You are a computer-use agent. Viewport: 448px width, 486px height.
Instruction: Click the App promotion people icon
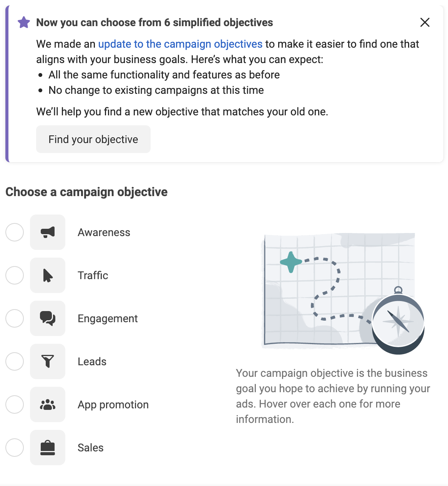[48, 404]
